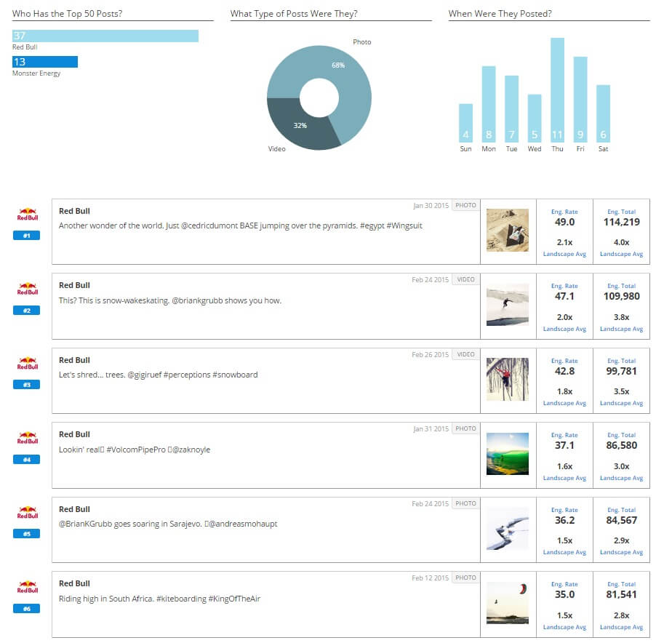This screenshot has width=672, height=643.
Task: Click the engagement rate value 35.0
Action: 564,594
